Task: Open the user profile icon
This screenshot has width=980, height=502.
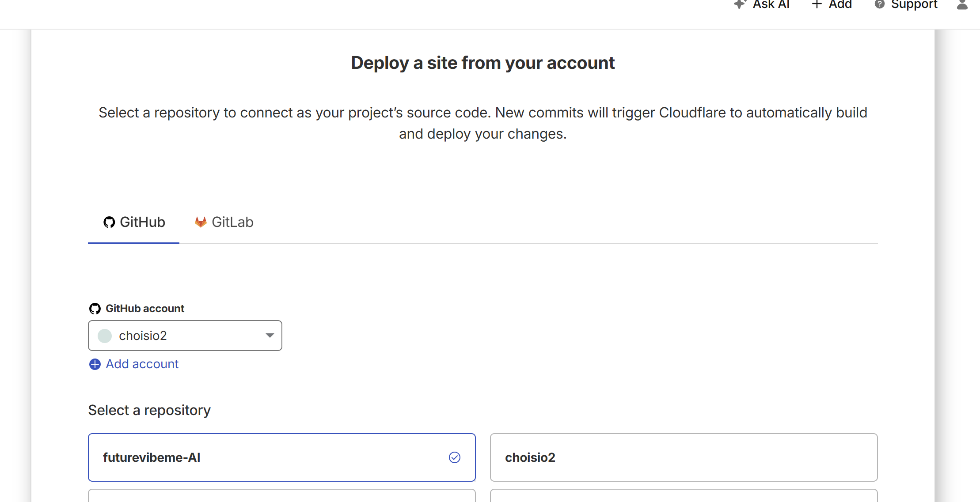Action: [x=962, y=4]
